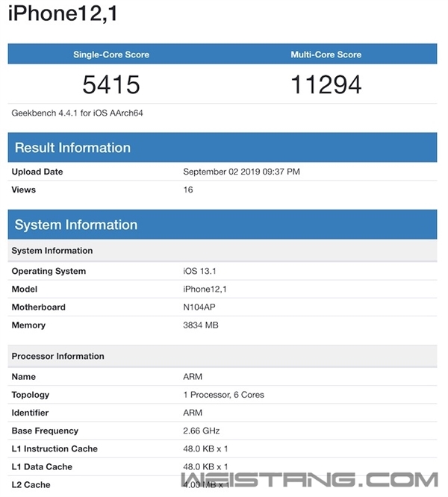Click the Upload Date row label
Viewport: 448px width, 497px height.
pos(37,172)
